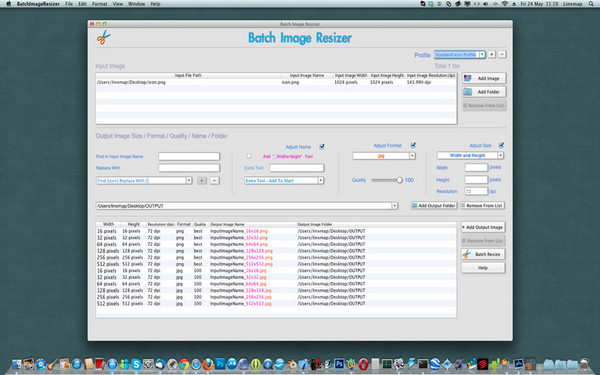Image resolution: width=600 pixels, height=375 pixels.
Task: Select the icon.png row in input list
Action: pos(276,82)
